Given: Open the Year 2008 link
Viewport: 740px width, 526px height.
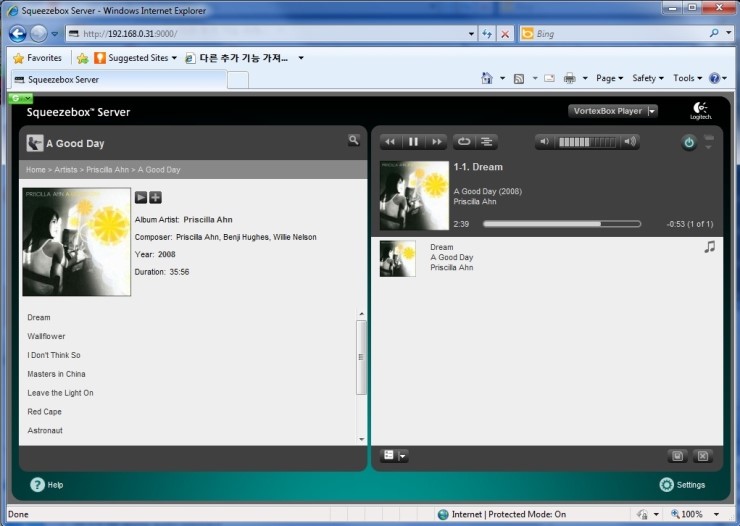Looking at the screenshot, I should pos(166,254).
